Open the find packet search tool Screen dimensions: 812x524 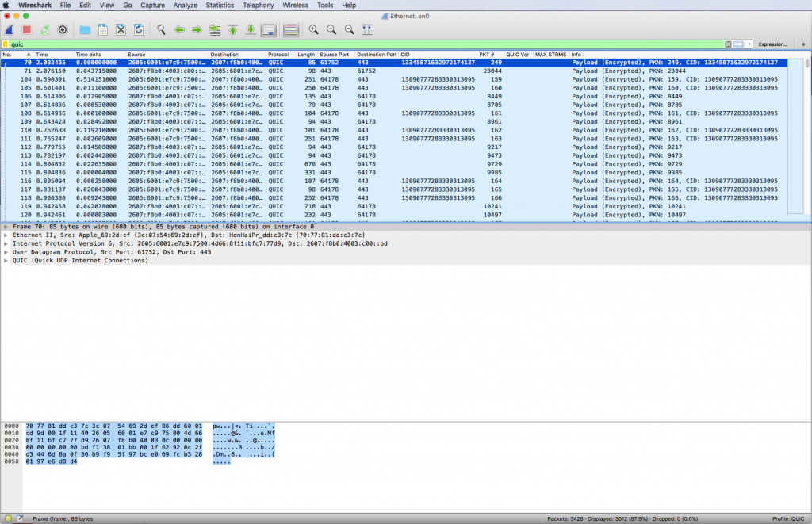(162, 29)
